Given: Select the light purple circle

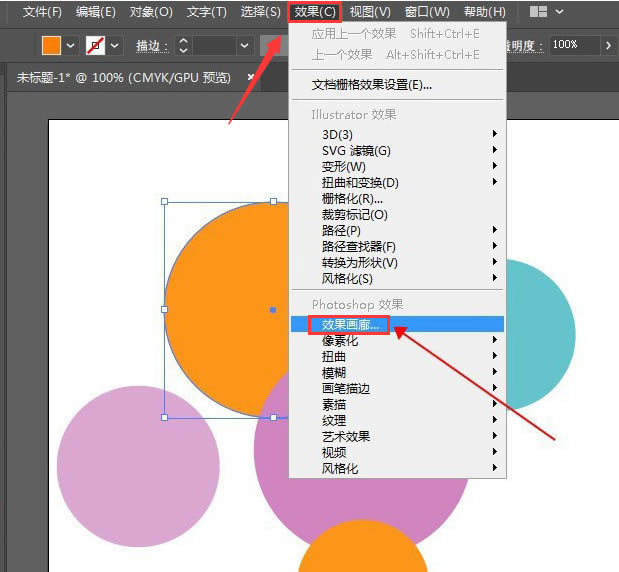Looking at the screenshot, I should [138, 466].
